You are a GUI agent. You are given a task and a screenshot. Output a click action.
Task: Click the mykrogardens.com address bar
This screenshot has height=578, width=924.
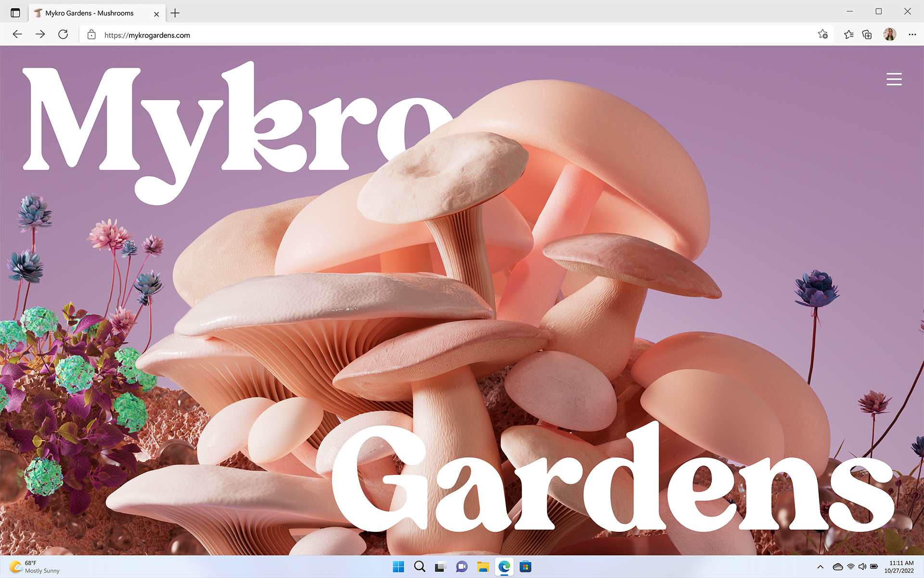(x=337, y=35)
